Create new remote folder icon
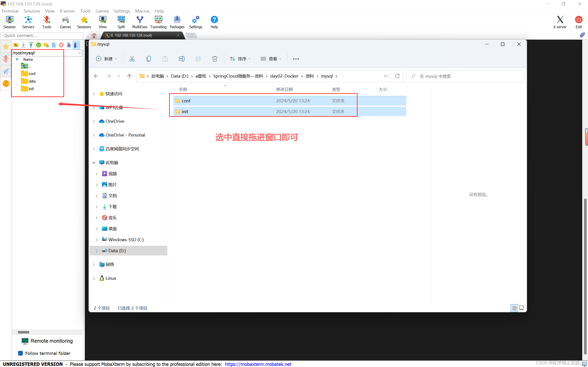The height and width of the screenshot is (367, 588). tap(46, 45)
